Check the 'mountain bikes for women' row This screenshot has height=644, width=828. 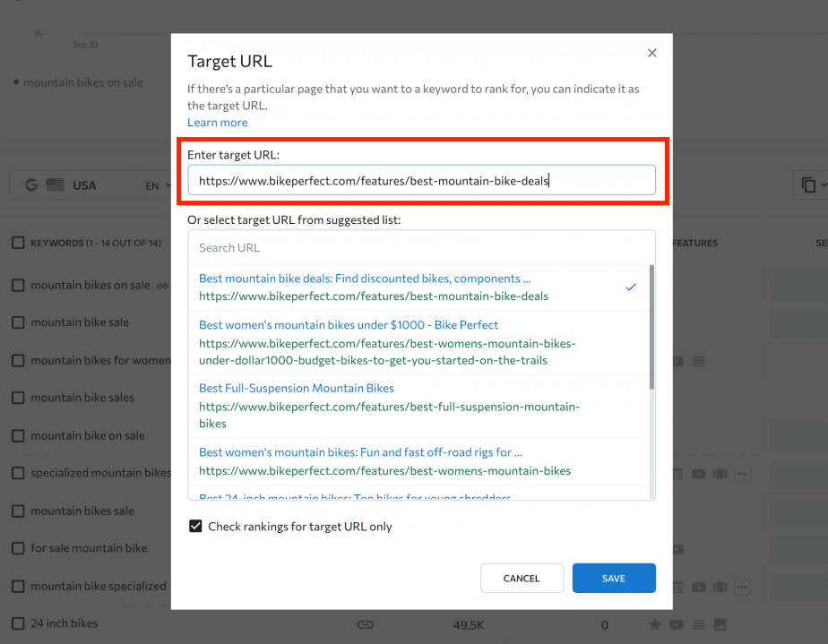(18, 361)
